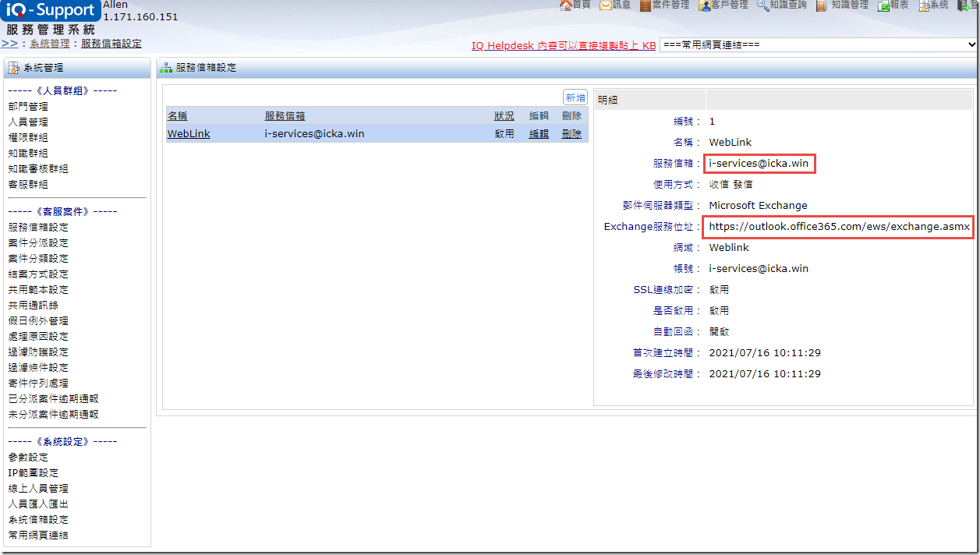
Task: Open 參數設定 under 系統設定
Action: tap(28, 457)
